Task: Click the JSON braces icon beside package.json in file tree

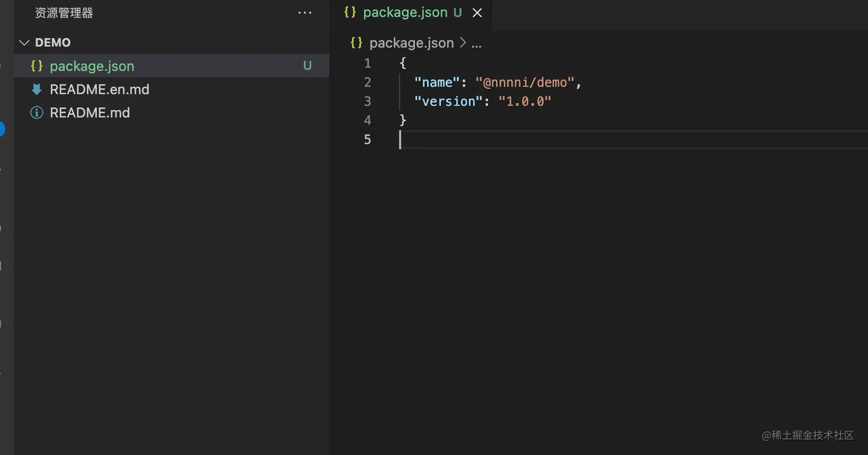Action: coord(37,66)
